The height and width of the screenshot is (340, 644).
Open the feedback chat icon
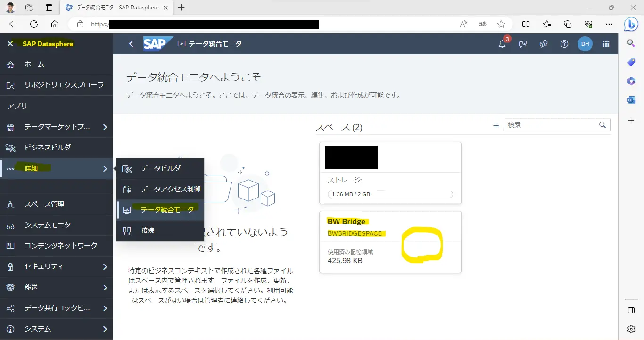coord(523,44)
